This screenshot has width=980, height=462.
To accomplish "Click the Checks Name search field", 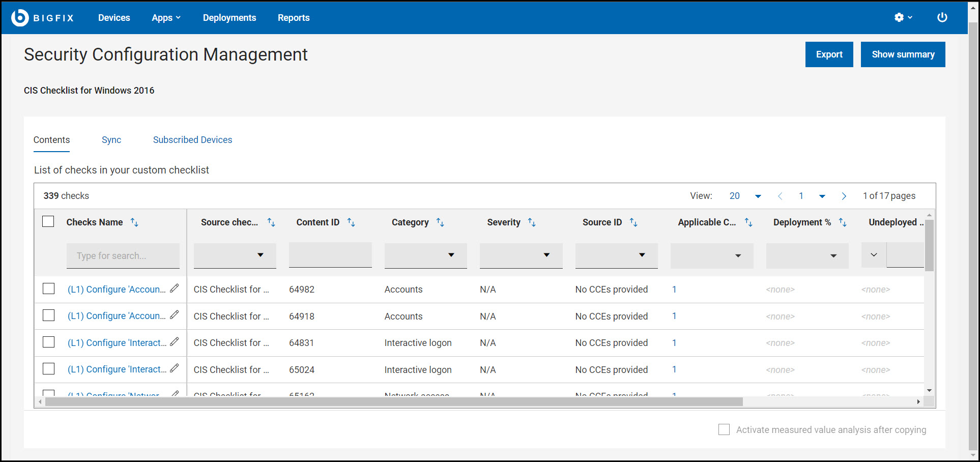I will (123, 255).
